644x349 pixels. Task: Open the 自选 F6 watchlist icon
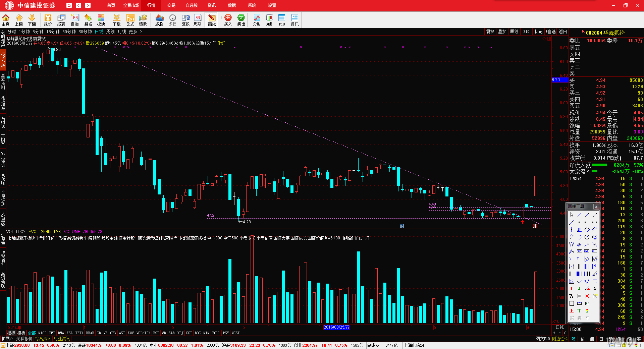(75, 20)
